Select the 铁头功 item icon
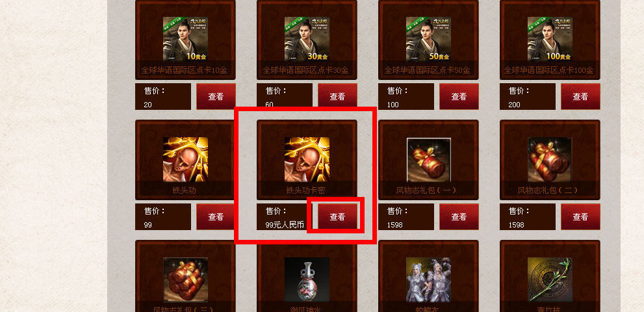This screenshot has width=644, height=312. coord(185,159)
